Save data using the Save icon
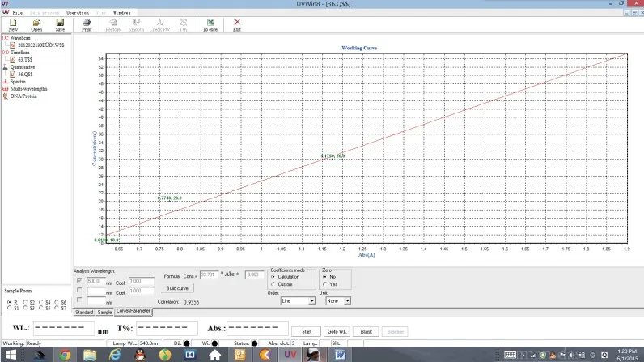The image size is (644, 362). pos(60,23)
